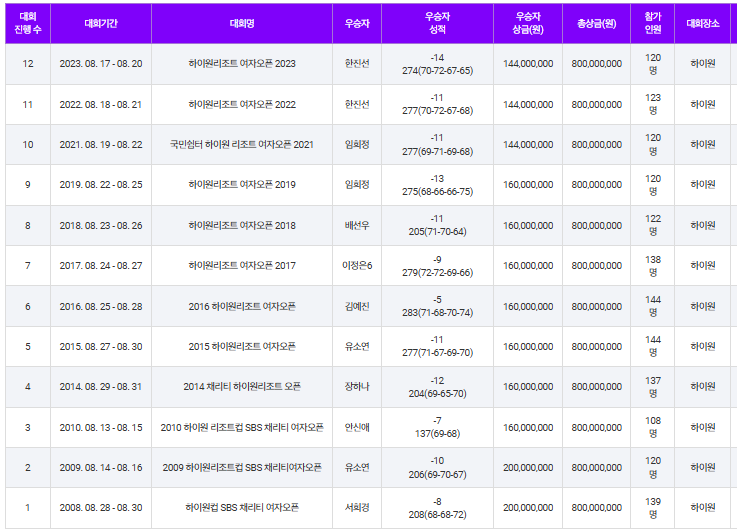Click date '2014. 08. 29 - 08. 31'
The height and width of the screenshot is (532, 737).
click(x=101, y=387)
